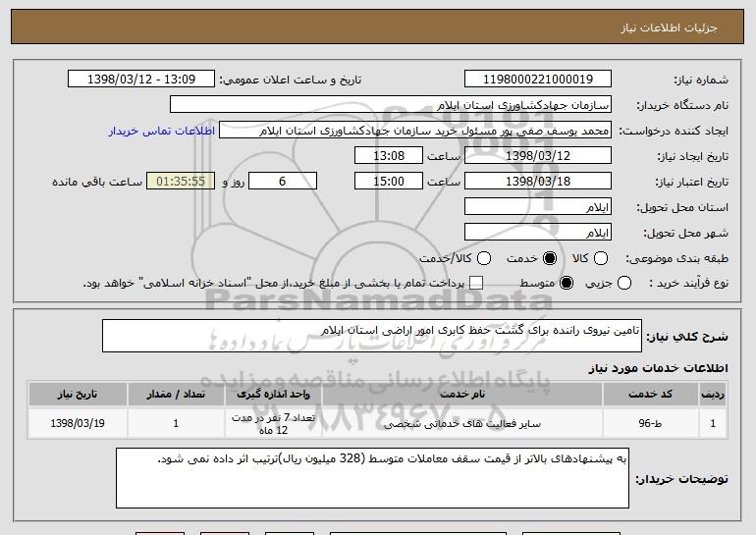Select the کالا/خدمت radio button
Screen dimensions: 756x535
tap(484, 258)
